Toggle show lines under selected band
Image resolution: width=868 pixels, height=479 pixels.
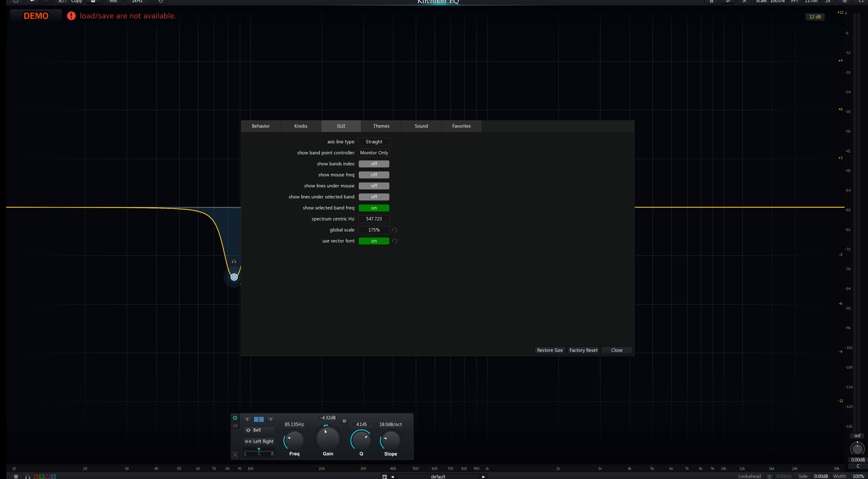click(x=374, y=197)
